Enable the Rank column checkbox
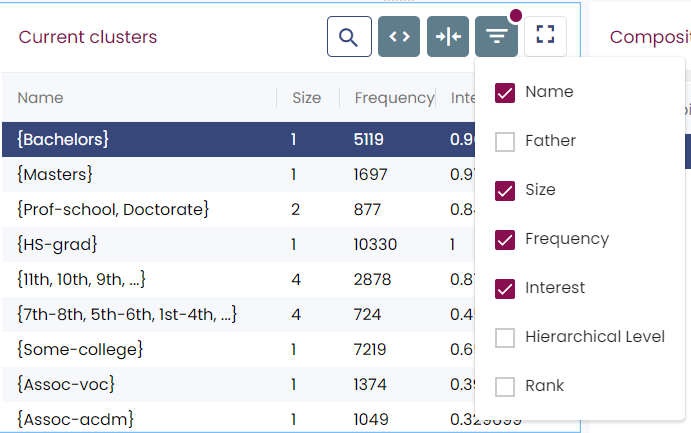The image size is (691, 433). pos(505,386)
